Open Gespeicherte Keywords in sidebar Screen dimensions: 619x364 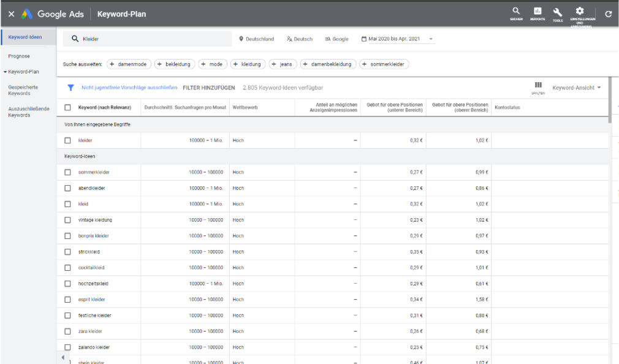point(23,91)
